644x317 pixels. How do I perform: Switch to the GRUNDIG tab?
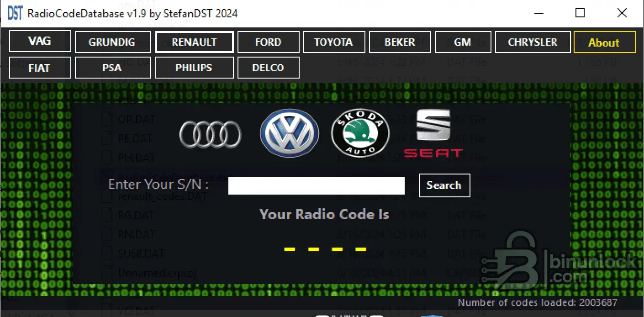click(x=112, y=42)
